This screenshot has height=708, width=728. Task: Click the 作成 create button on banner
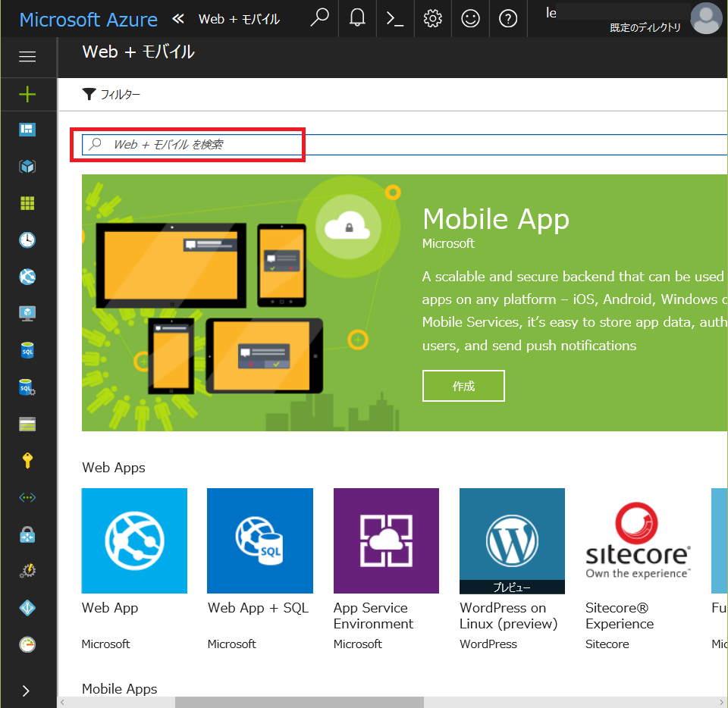tap(463, 386)
